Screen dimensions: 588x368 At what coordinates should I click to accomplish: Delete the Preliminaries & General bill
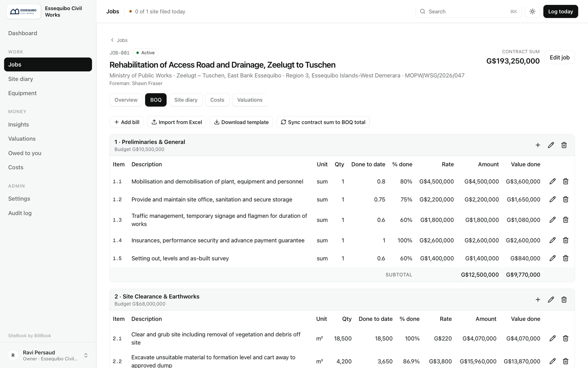(x=564, y=145)
